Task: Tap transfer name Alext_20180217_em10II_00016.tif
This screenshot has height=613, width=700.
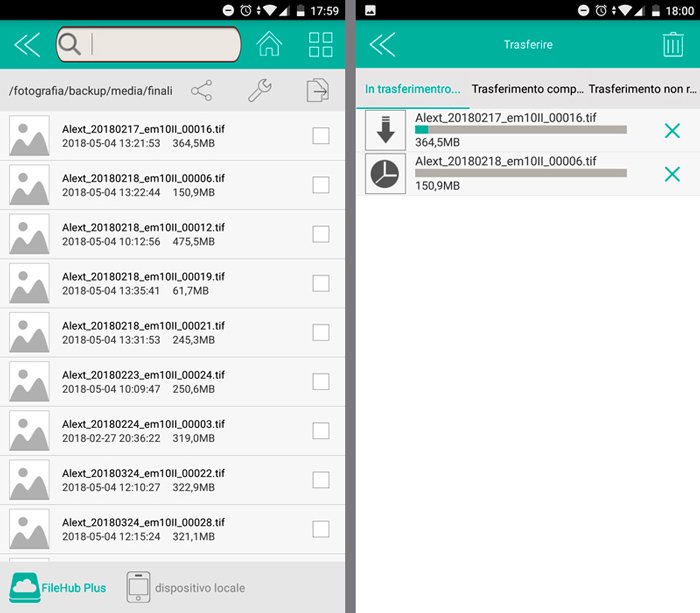Action: (x=506, y=117)
